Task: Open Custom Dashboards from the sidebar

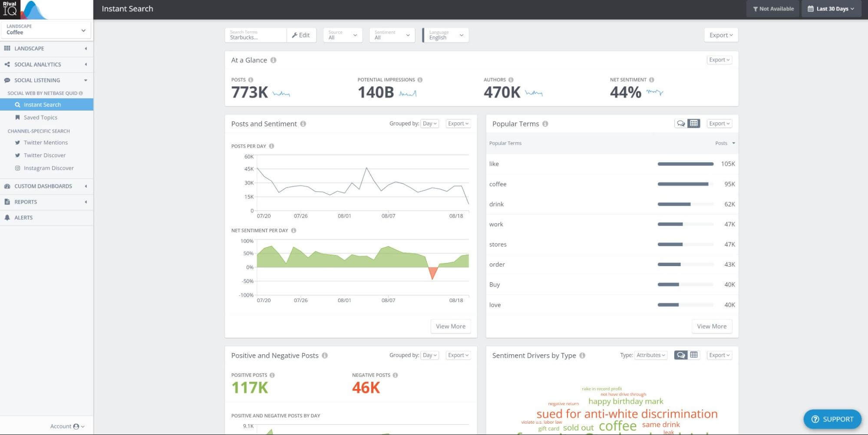Action: coord(43,186)
